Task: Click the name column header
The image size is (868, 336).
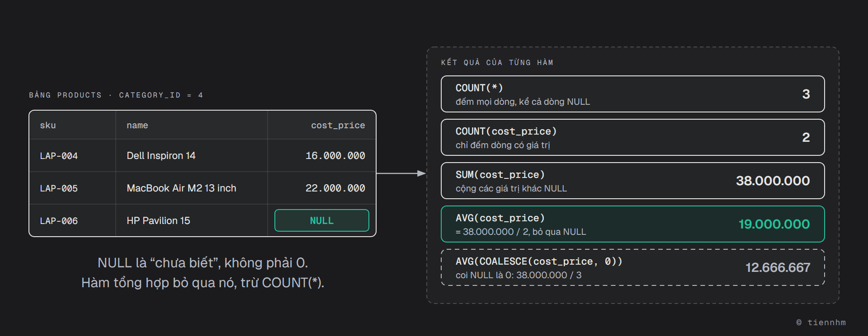Action: pos(137,125)
